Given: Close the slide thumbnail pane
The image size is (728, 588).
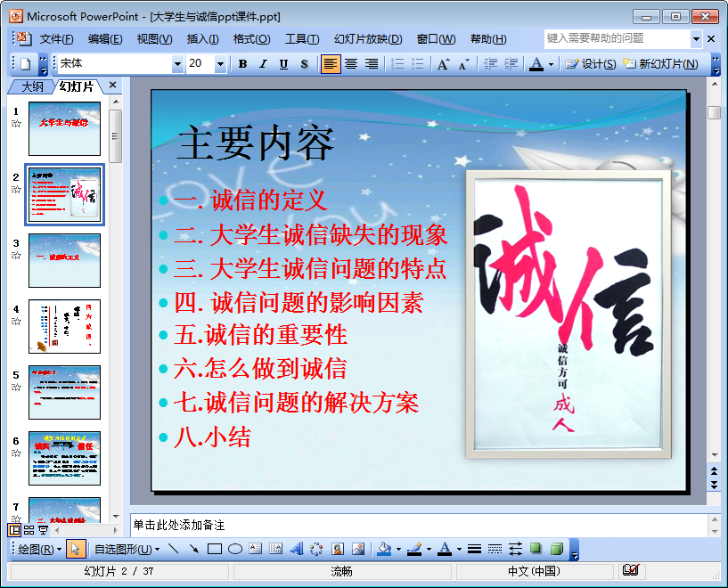Looking at the screenshot, I should pyautogui.click(x=112, y=85).
